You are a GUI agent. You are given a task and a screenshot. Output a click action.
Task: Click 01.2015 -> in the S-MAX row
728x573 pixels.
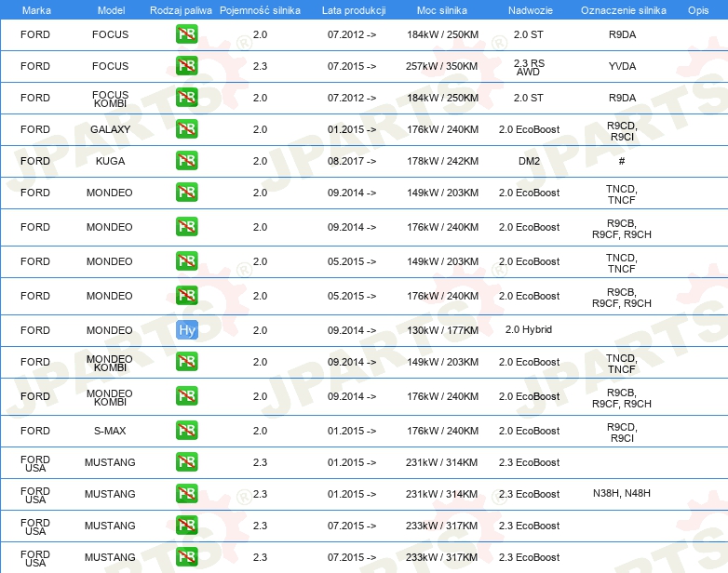tap(352, 431)
